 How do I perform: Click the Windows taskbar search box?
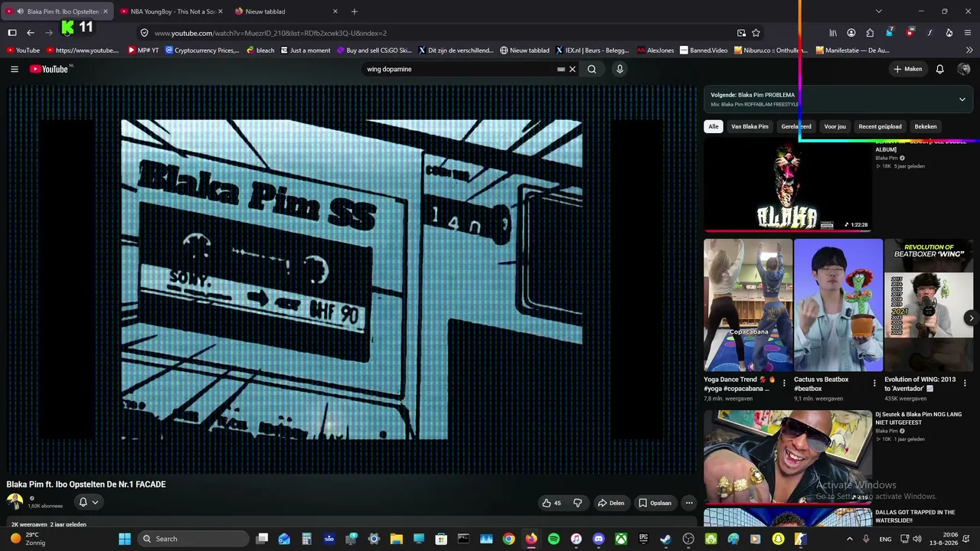(x=194, y=539)
